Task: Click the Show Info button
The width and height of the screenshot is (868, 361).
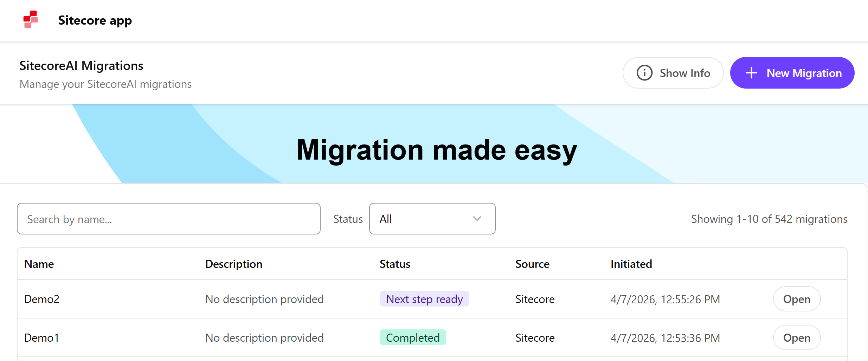Action: pyautogui.click(x=673, y=73)
